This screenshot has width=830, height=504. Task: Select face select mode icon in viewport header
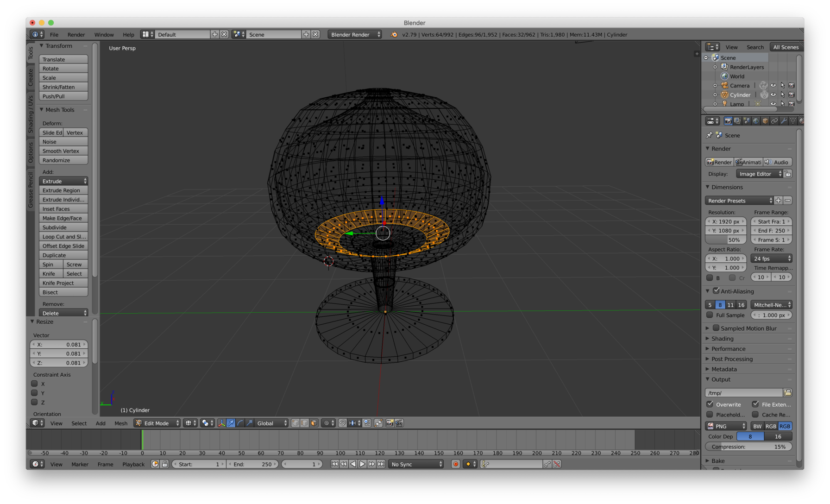coord(314,423)
